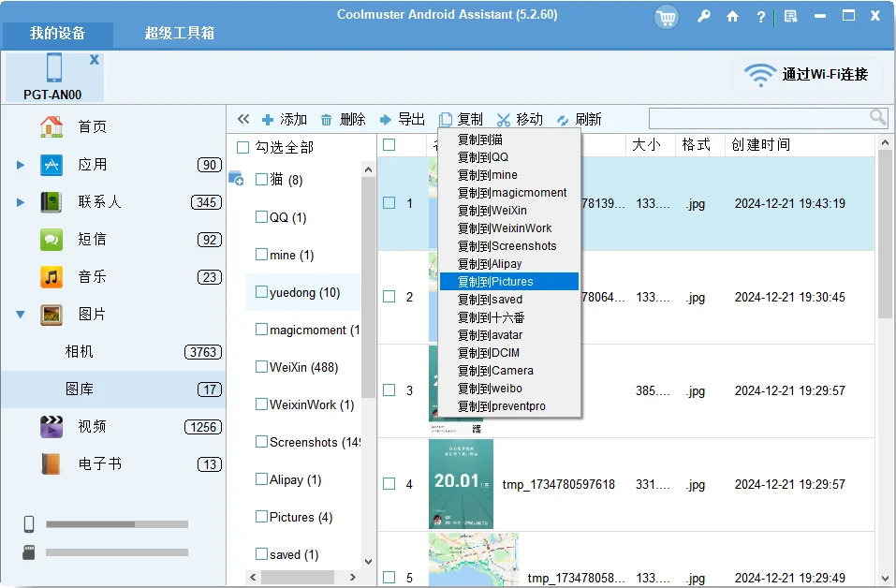The height and width of the screenshot is (588, 896).
Task: Choose 复制到WeiXin from the copy menu
Action: coord(509,211)
